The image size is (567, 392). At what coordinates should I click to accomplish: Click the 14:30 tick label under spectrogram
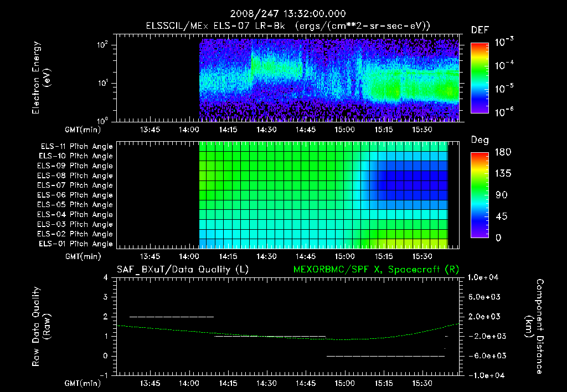pos(266,130)
